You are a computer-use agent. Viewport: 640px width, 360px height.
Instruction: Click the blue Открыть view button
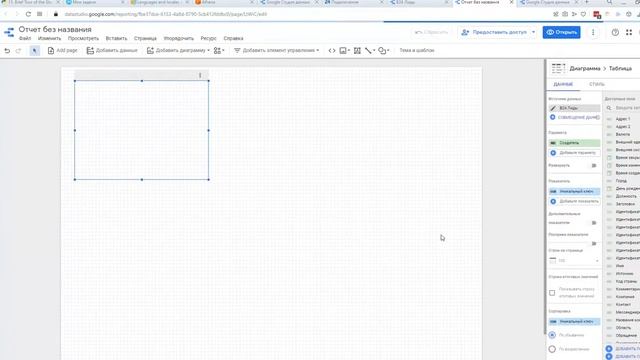(561, 32)
